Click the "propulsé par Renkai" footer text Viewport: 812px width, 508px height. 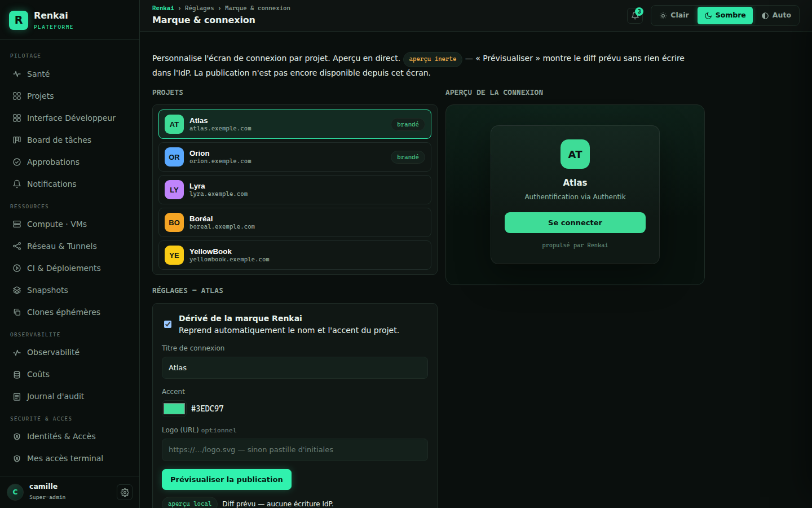click(x=575, y=246)
